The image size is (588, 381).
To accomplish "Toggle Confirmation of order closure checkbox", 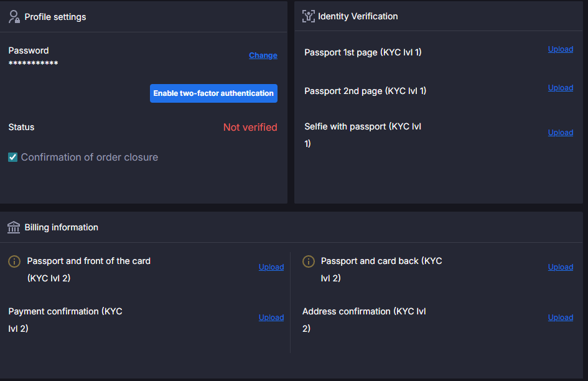I will pyautogui.click(x=12, y=158).
